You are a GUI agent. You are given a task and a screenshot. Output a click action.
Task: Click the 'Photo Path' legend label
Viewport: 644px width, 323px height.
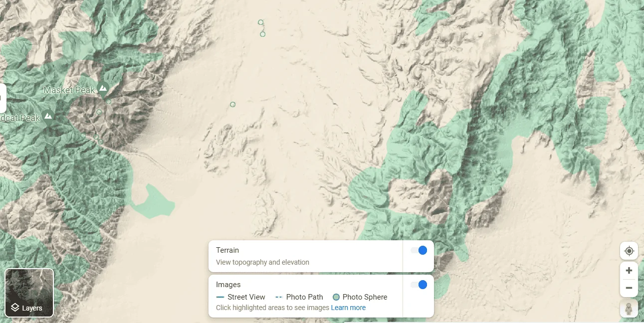tap(305, 297)
